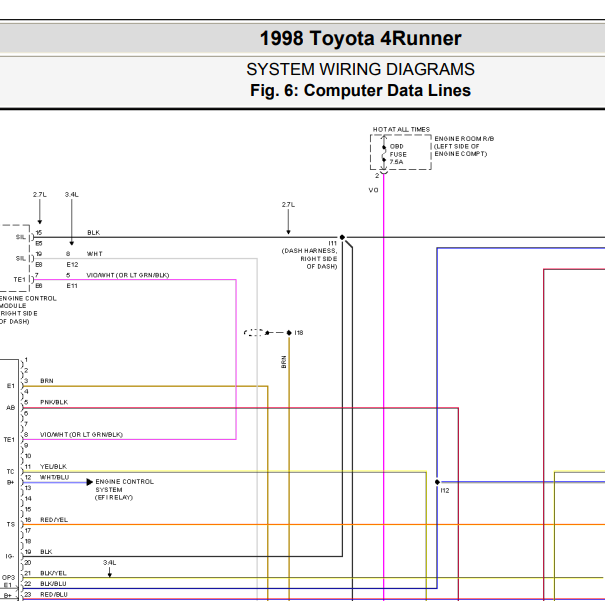Click the 'BLK/BLU' wire label at pin 22
Viewport: 605px width, 601px height.
(53, 584)
